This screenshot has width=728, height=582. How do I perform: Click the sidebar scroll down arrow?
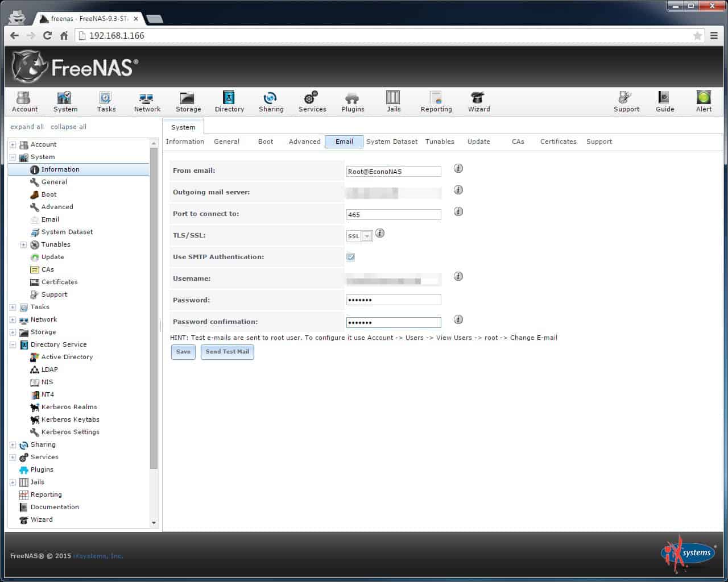(x=154, y=523)
